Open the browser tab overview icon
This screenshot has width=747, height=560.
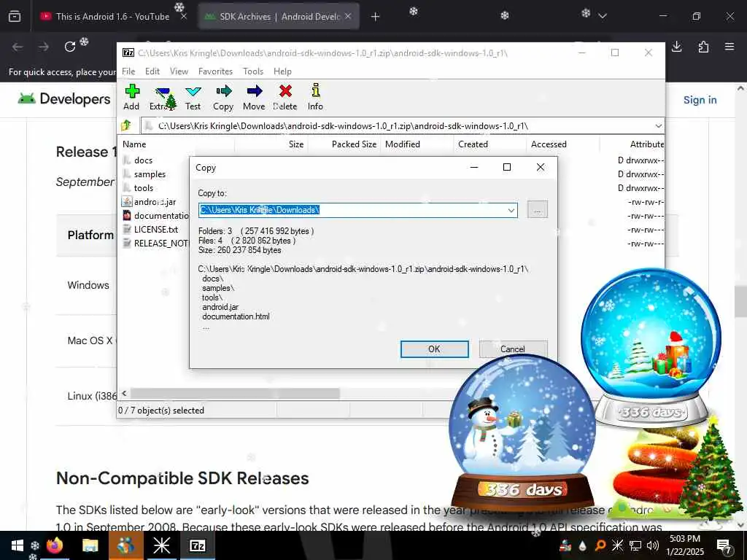click(x=15, y=16)
